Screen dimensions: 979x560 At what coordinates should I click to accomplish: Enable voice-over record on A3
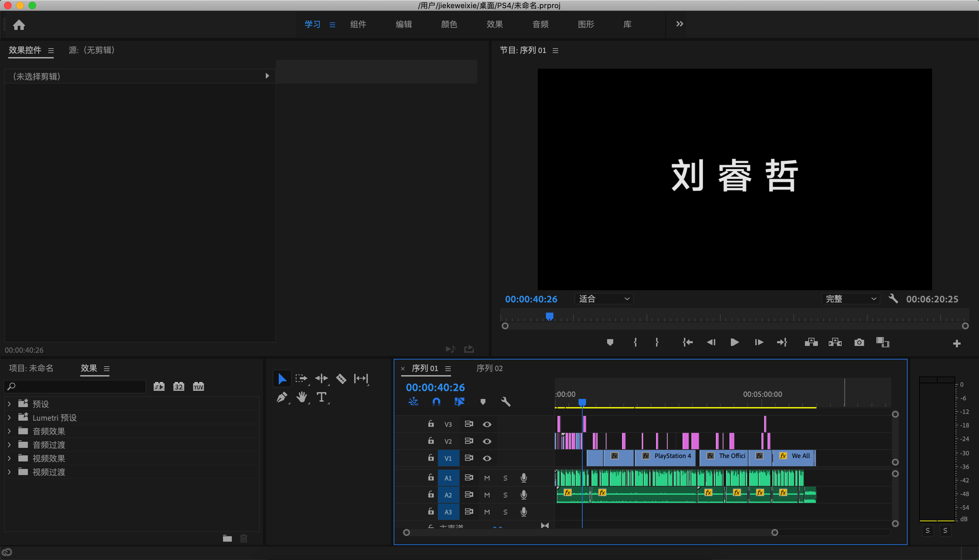[523, 512]
